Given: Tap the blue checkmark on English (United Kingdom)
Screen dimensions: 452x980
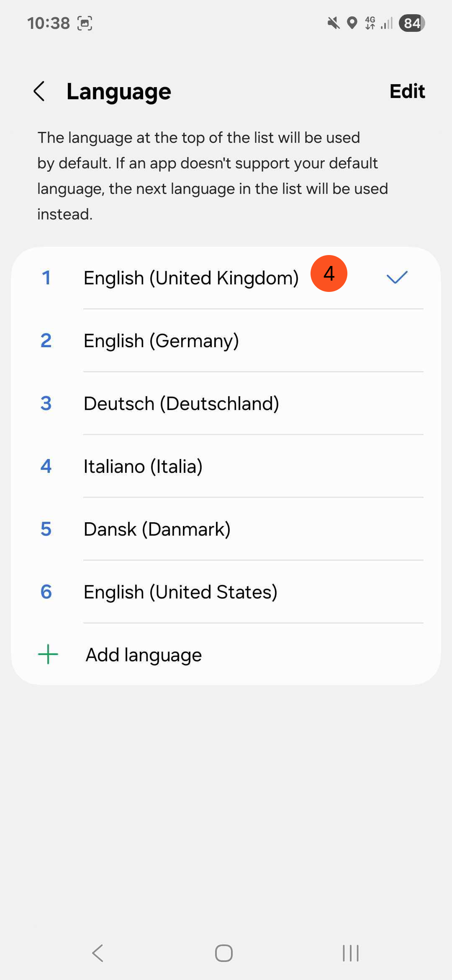Looking at the screenshot, I should click(397, 277).
